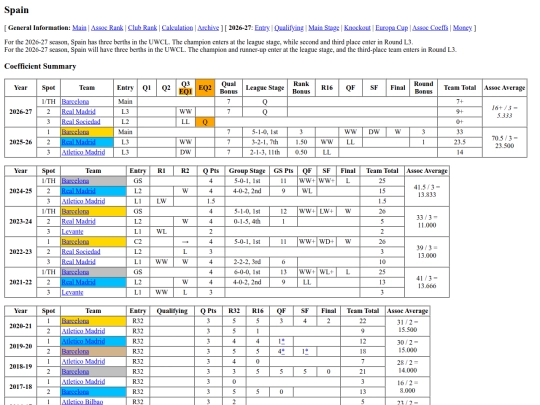Select the 41.5 / 3 = 13.833 average cell
The width and height of the screenshot is (540, 405).
pyautogui.click(x=427, y=191)
